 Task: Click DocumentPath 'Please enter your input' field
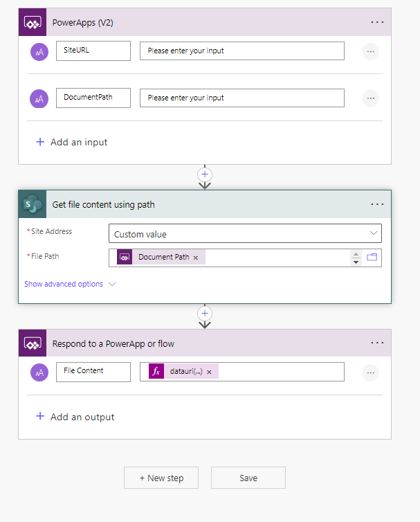click(242, 98)
